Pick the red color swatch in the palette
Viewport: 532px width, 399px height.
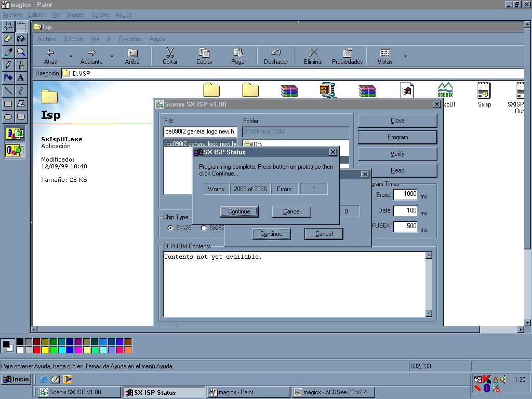coord(37,350)
